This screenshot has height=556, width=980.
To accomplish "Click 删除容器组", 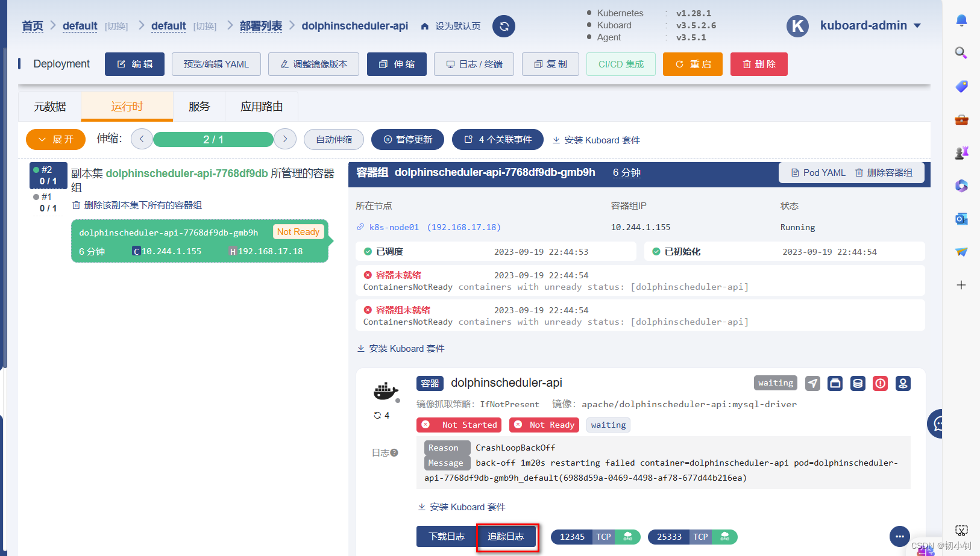I will click(884, 173).
